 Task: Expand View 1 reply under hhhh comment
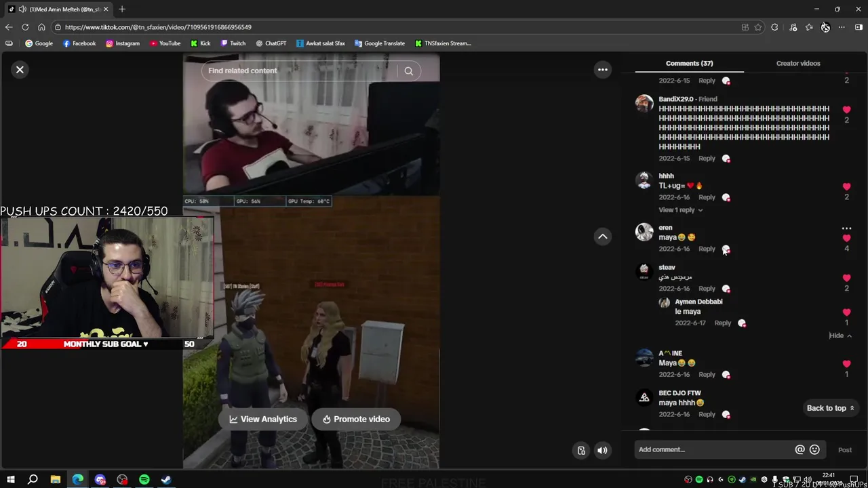(680, 210)
